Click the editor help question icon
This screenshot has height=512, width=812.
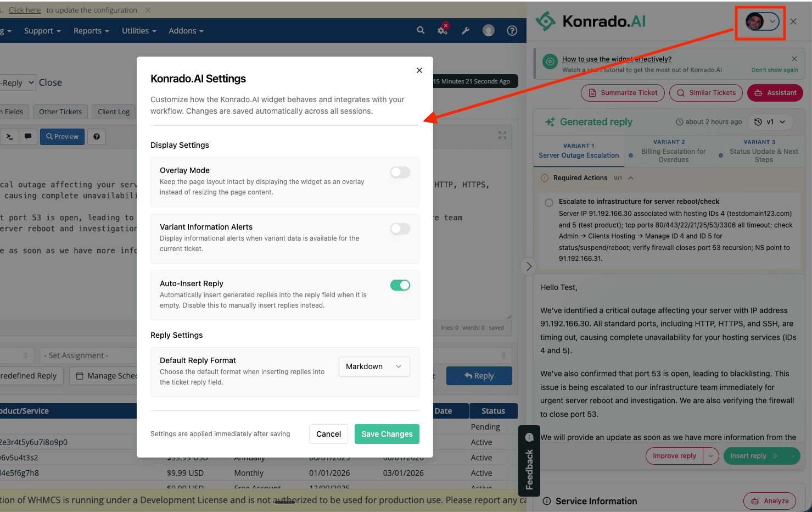[97, 137]
